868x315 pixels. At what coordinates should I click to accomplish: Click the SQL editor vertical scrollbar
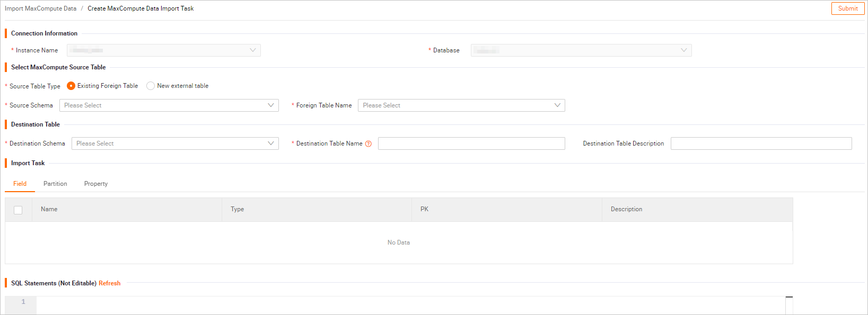click(789, 305)
